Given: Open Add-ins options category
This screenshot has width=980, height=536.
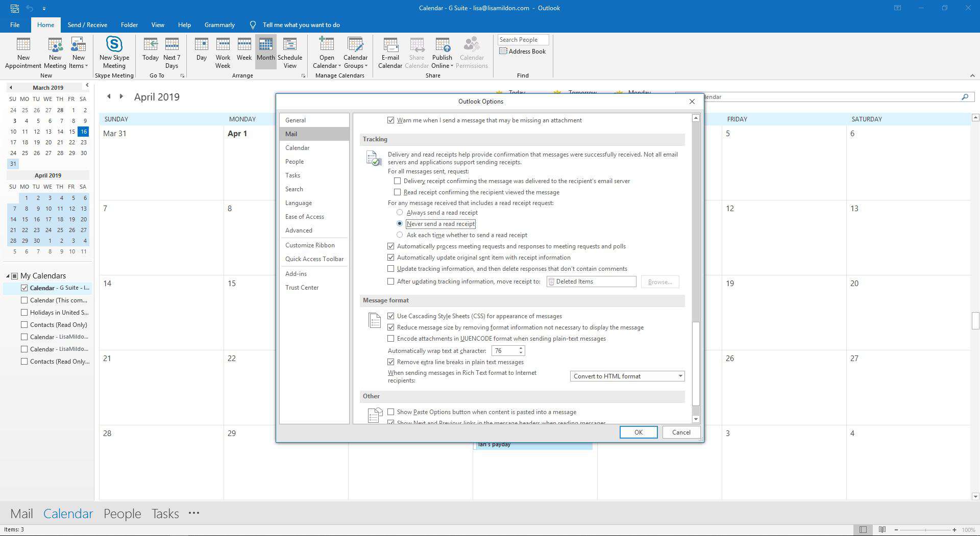Looking at the screenshot, I should (314, 274).
